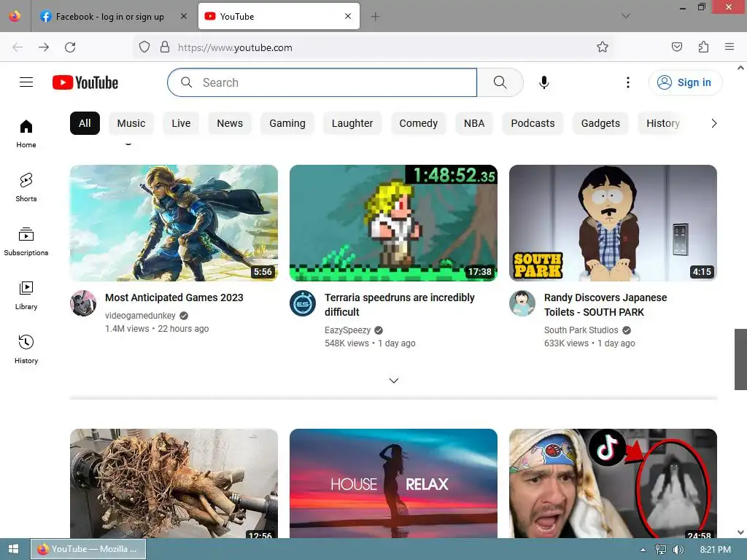The height and width of the screenshot is (560, 747).
Task: Click the South Park Studios channel avatar
Action: pyautogui.click(x=522, y=303)
